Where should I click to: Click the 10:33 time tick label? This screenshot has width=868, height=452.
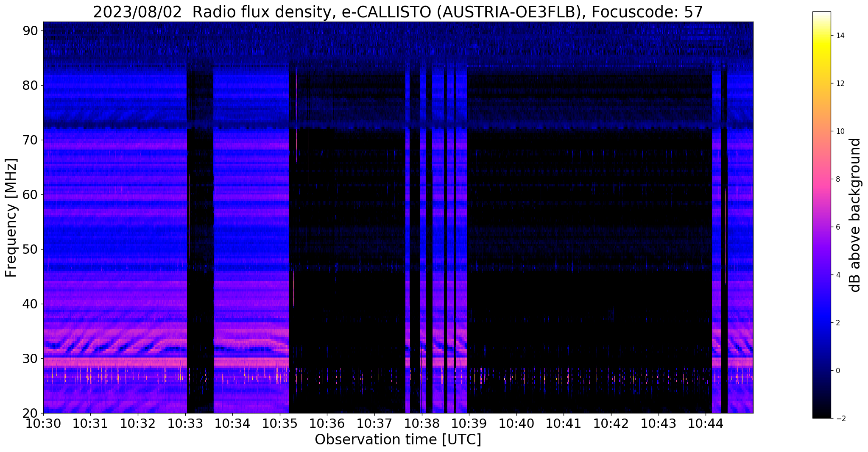185,423
